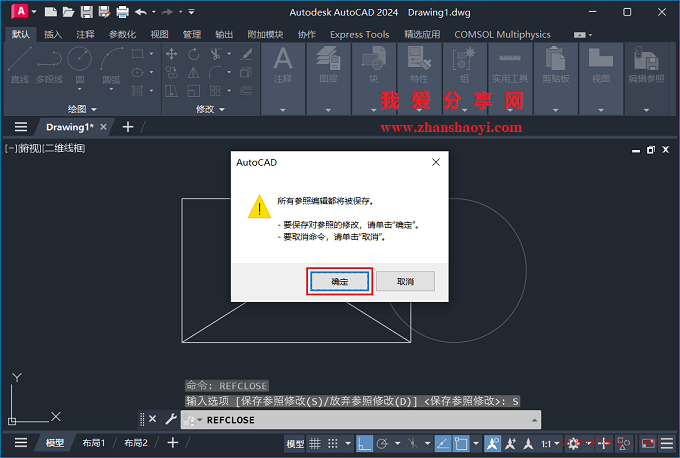Toggle 2D object snap in status bar
Screen dimensions: 680x458
tap(461, 443)
